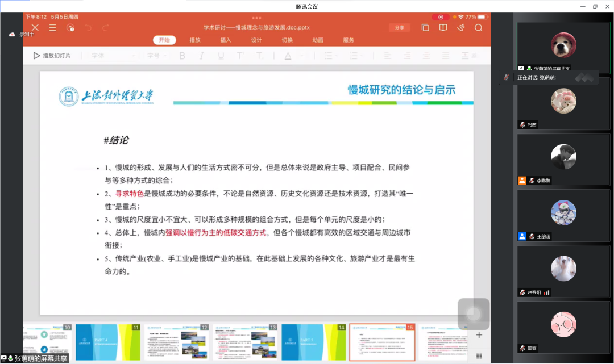The height and width of the screenshot is (364, 614).
Task: Select slide thumbnail number 15
Action: click(382, 341)
